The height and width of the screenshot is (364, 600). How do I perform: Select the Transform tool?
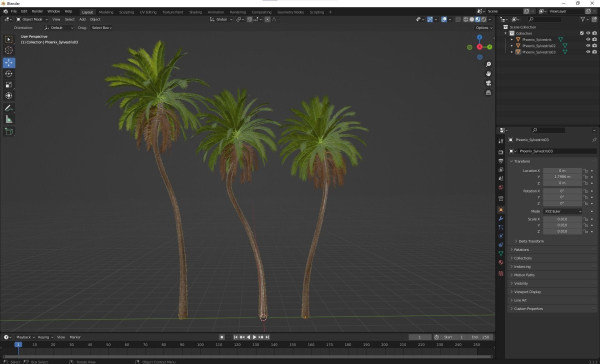click(x=9, y=96)
